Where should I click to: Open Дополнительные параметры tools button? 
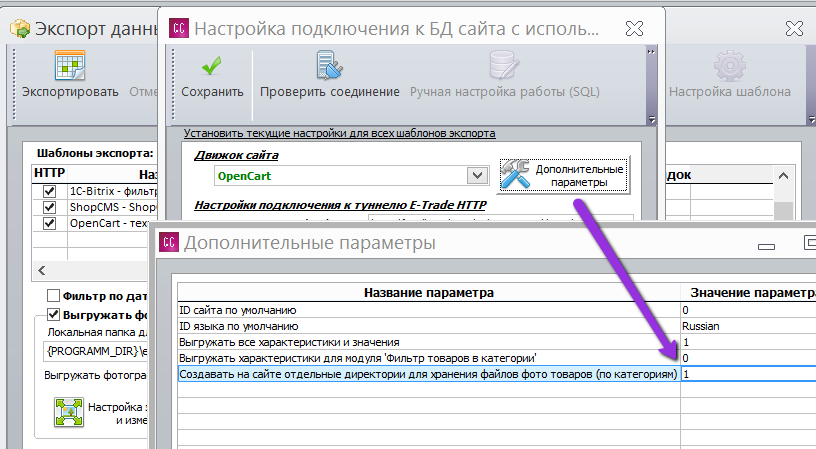point(564,175)
